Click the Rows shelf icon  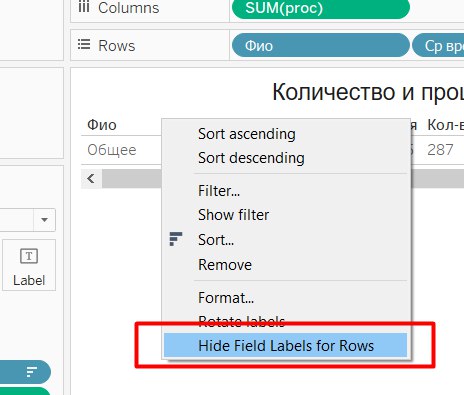coord(84,44)
